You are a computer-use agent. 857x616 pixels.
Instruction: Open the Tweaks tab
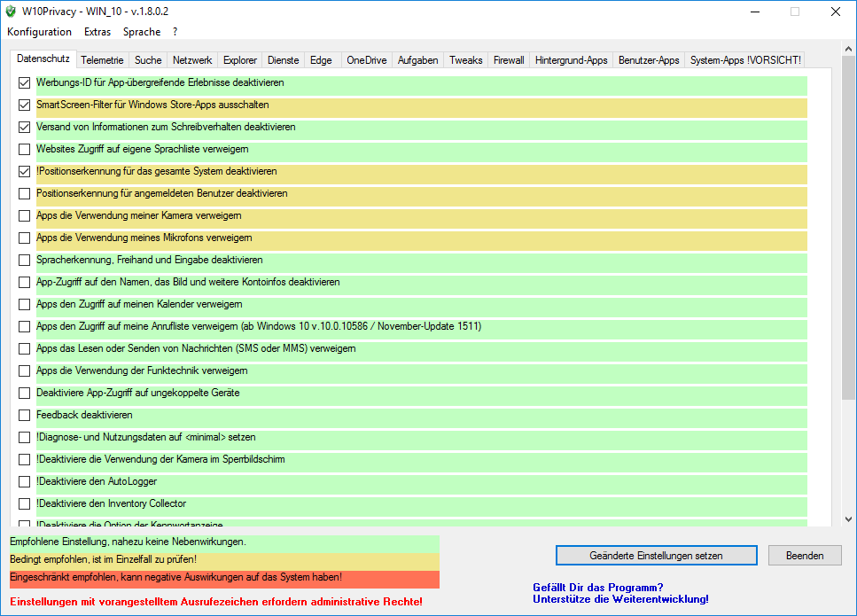coord(465,60)
